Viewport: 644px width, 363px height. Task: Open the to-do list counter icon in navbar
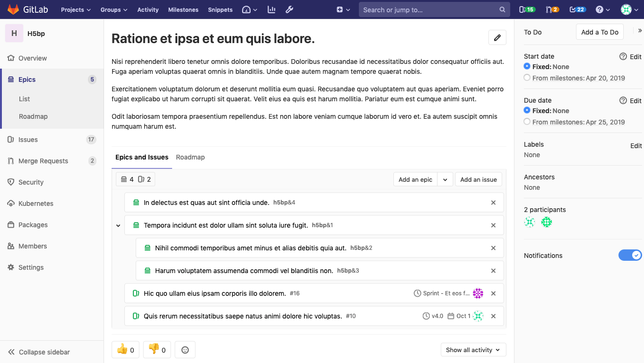pos(577,9)
